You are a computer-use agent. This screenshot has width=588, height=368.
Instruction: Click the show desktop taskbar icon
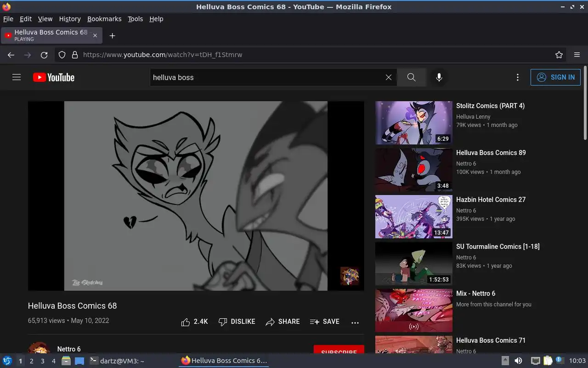[79, 361]
